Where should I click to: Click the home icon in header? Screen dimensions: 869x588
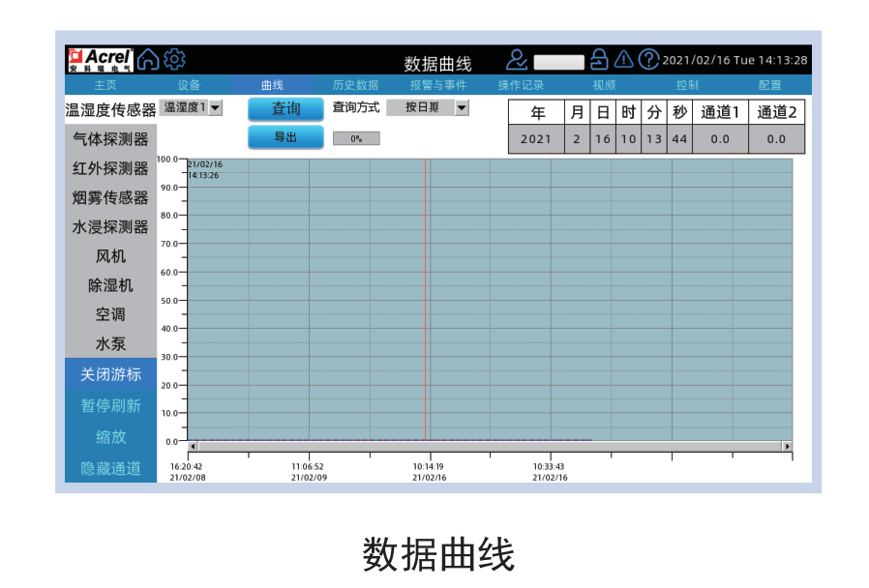click(x=148, y=60)
